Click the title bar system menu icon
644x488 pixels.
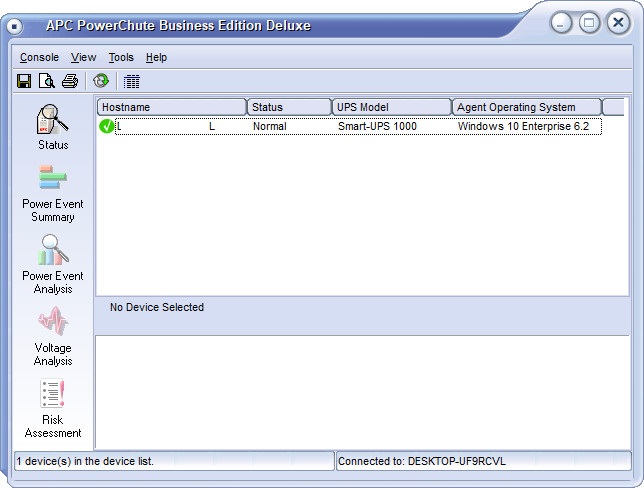pos(14,27)
